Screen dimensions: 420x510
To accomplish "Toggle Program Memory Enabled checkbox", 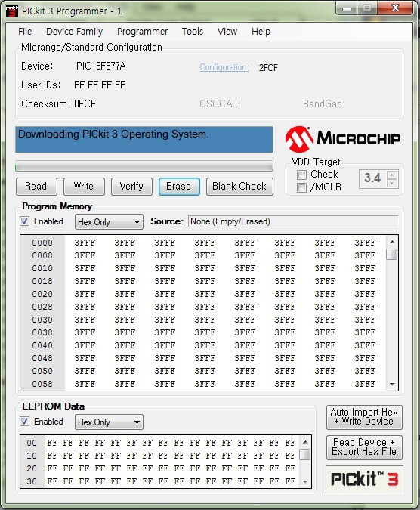I will coord(24,221).
